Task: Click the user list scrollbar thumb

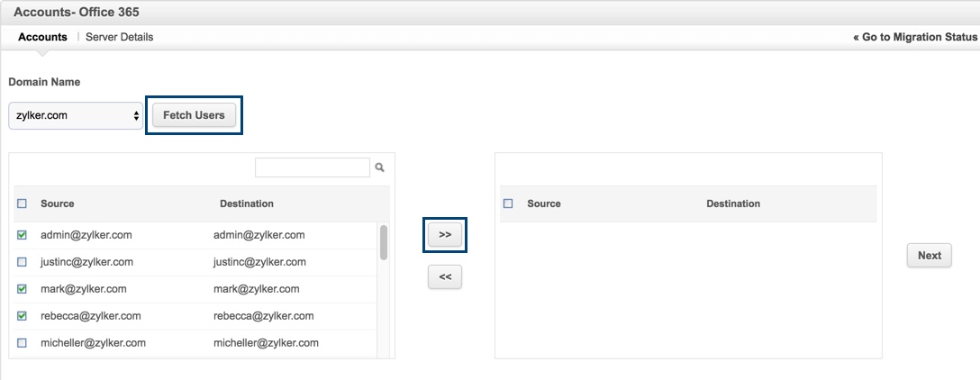Action: pos(384,242)
